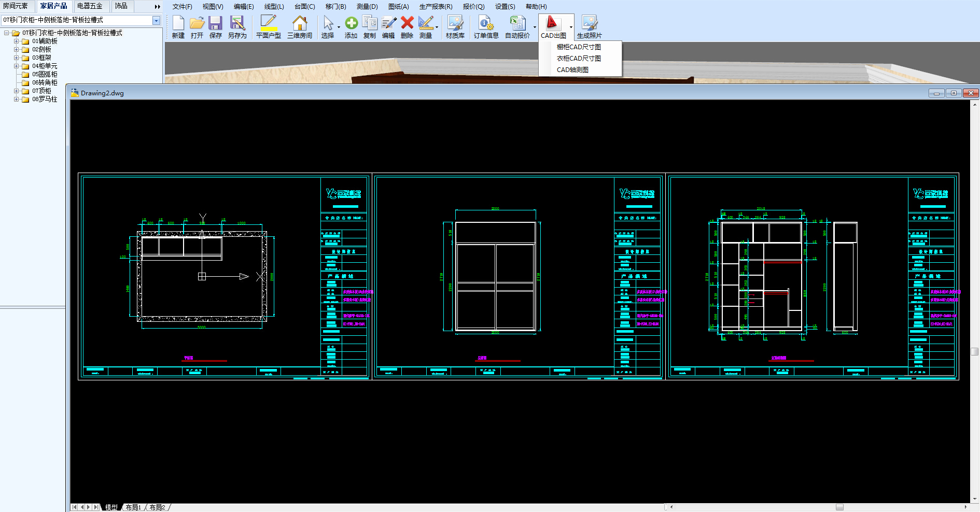This screenshot has width=980, height=512.
Task: Click the red X 删除 (Delete) icon
Action: (408, 23)
